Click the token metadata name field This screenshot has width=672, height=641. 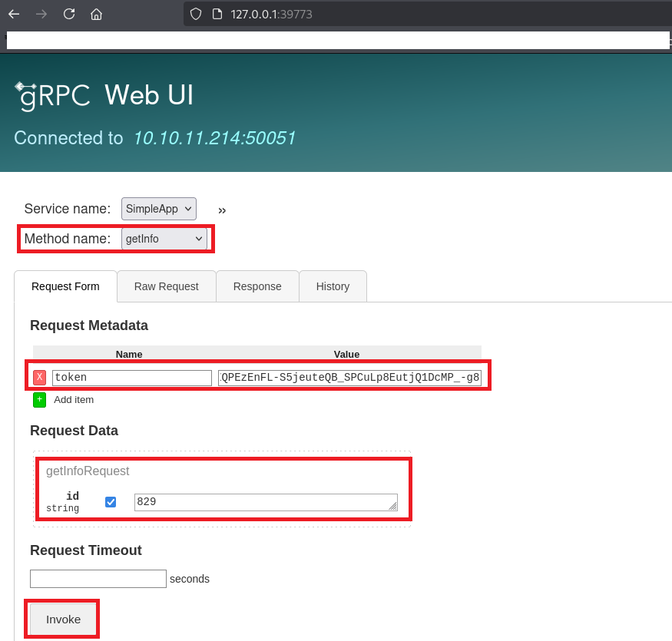point(131,378)
